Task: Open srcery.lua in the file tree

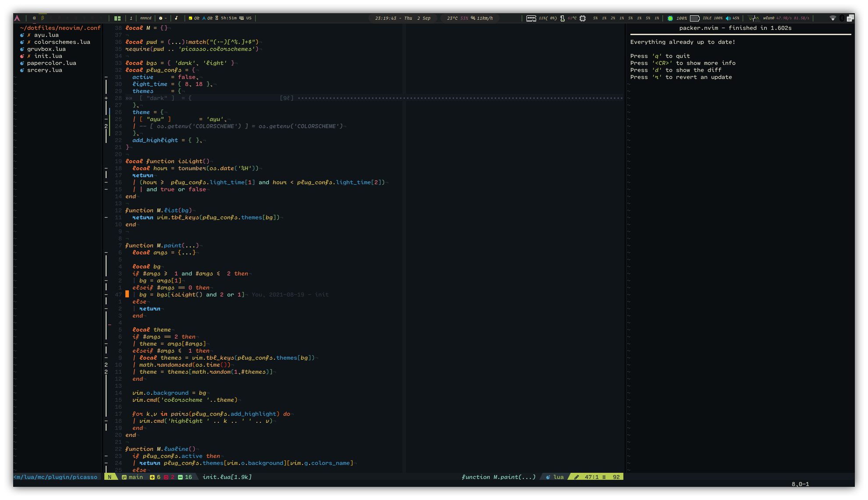Action: 44,70
